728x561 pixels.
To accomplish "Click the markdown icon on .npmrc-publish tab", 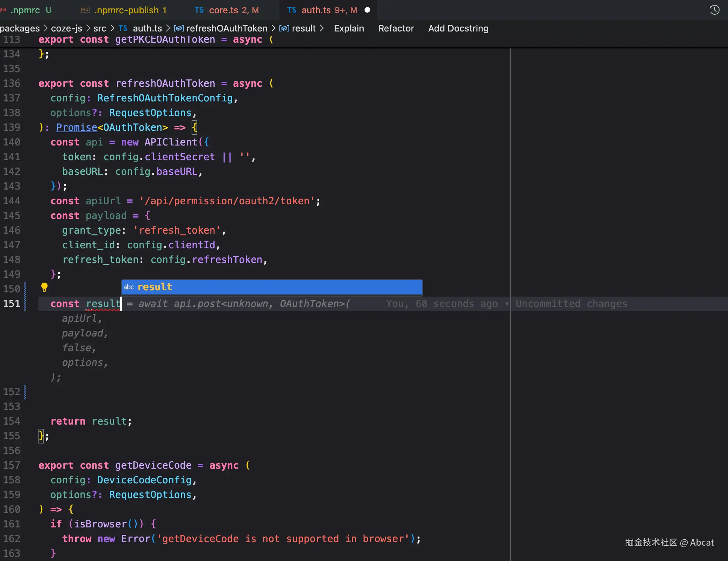I will click(x=85, y=10).
